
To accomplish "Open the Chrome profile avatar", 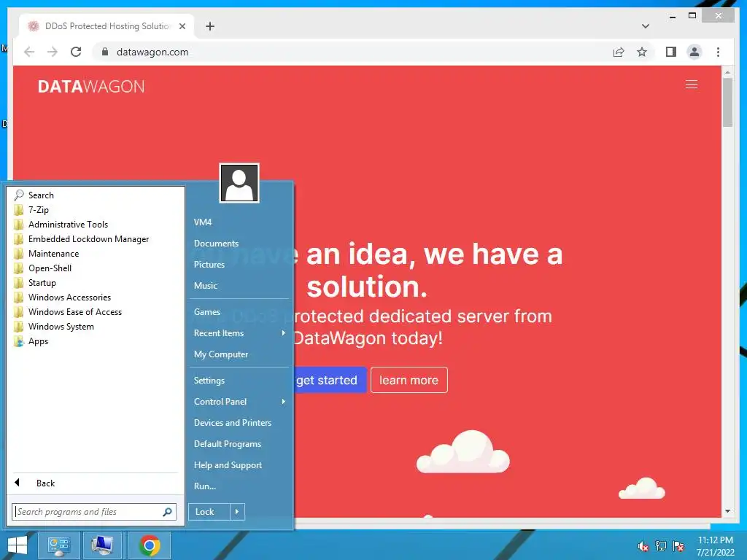I will click(x=694, y=52).
